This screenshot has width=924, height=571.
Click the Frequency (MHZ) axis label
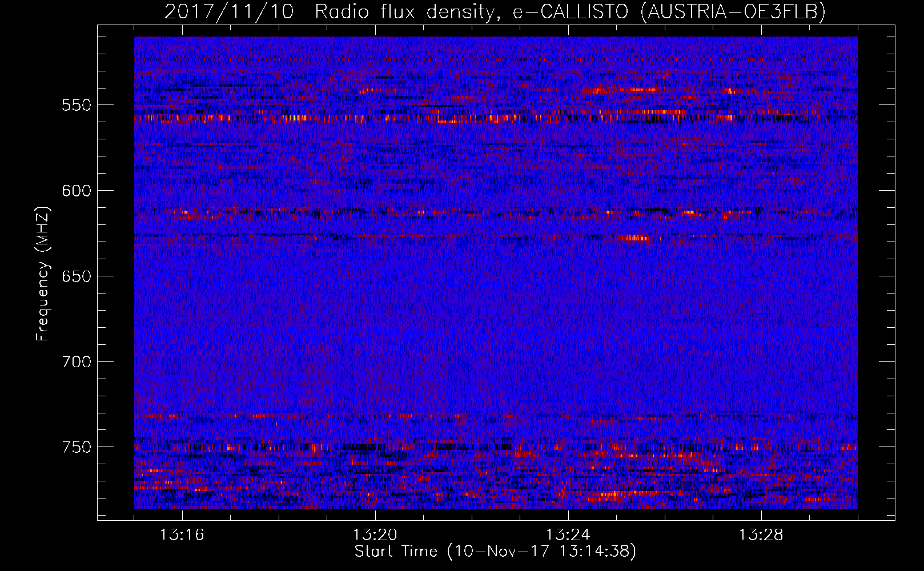[43, 274]
